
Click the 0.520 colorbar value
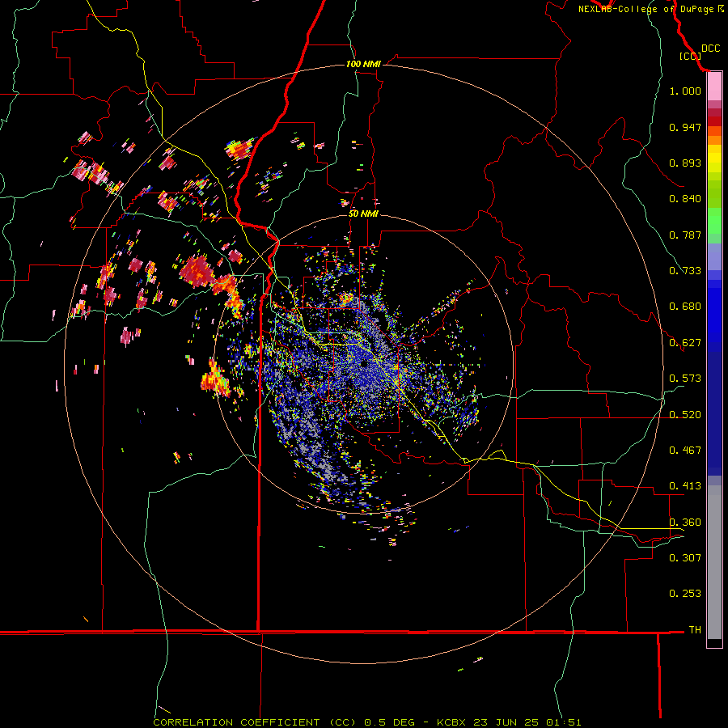click(x=685, y=415)
